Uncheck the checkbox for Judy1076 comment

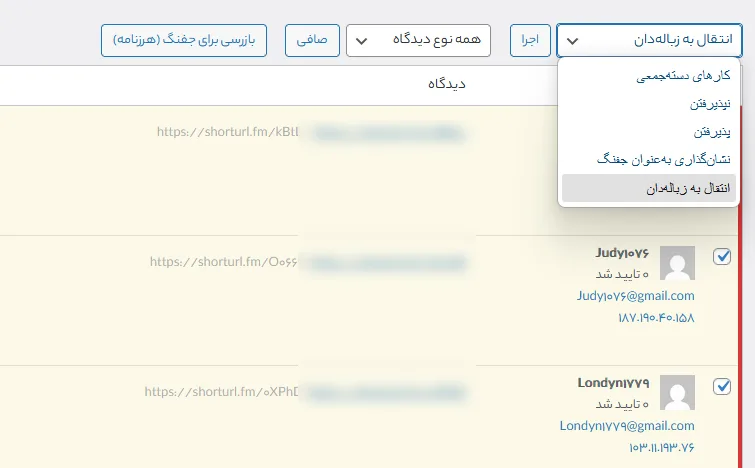tap(722, 257)
